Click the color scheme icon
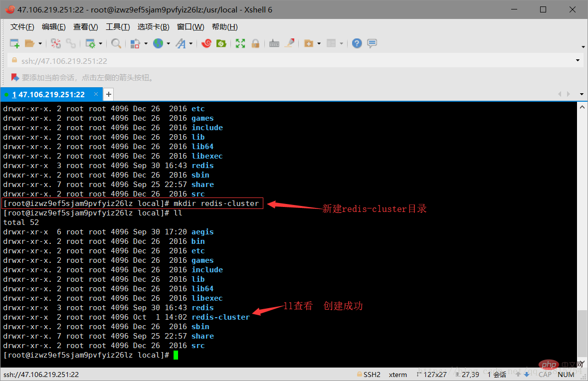 135,43
